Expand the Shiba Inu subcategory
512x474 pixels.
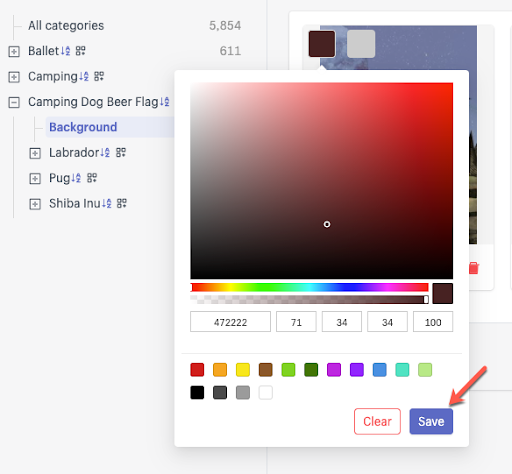(x=35, y=204)
